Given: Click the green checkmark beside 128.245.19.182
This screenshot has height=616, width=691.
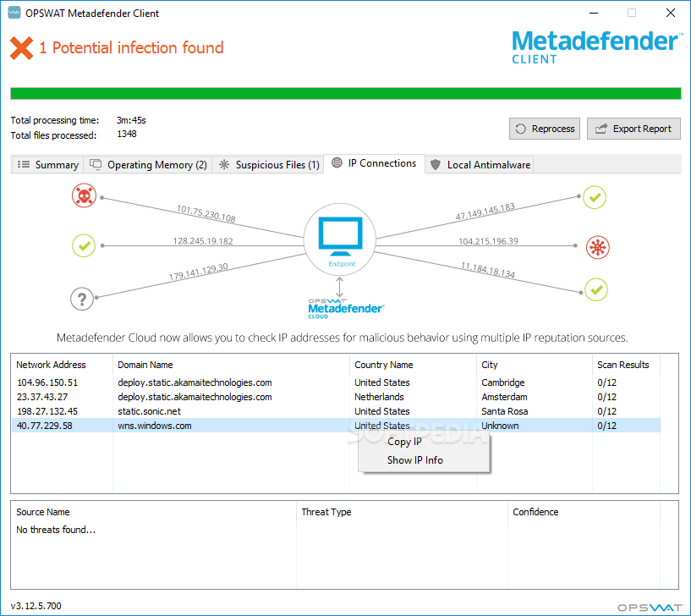Looking at the screenshot, I should tap(83, 245).
